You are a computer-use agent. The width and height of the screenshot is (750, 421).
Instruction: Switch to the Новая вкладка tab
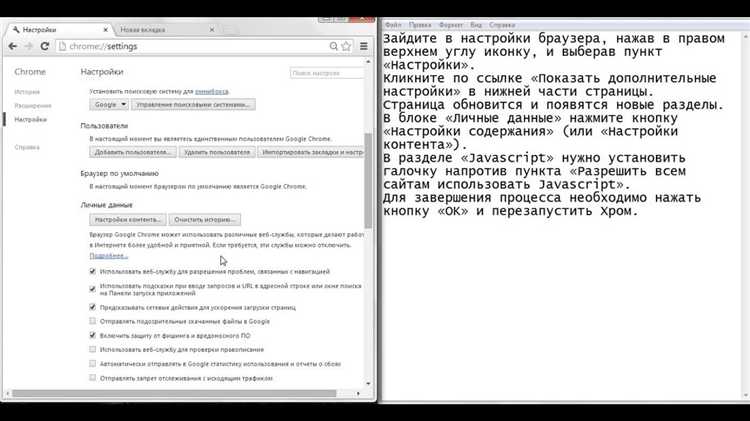(165, 30)
